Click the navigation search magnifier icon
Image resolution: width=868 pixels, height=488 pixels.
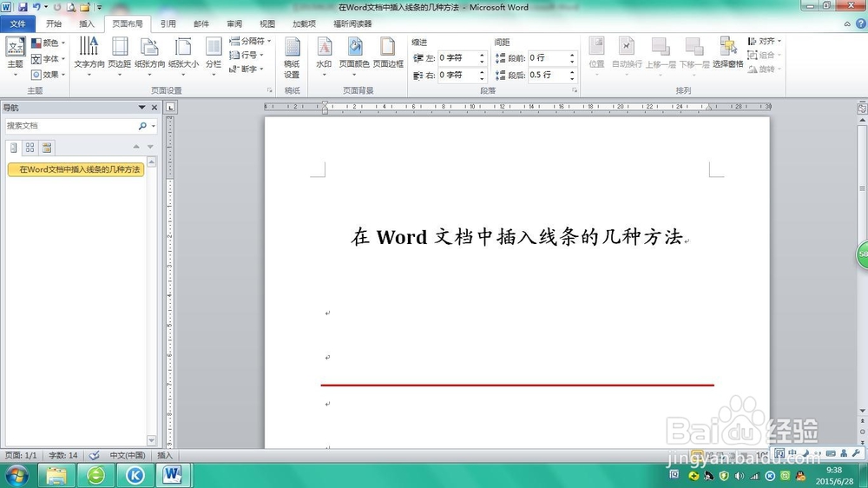142,126
